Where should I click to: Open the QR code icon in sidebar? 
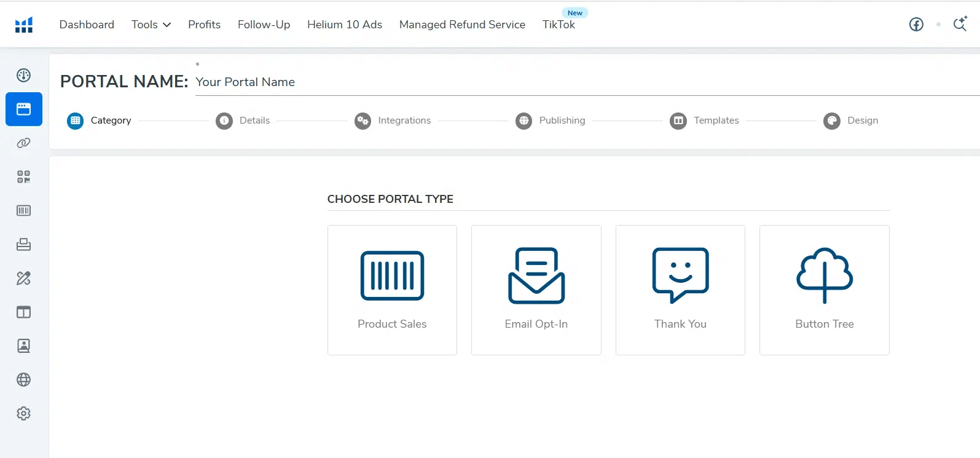(24, 177)
